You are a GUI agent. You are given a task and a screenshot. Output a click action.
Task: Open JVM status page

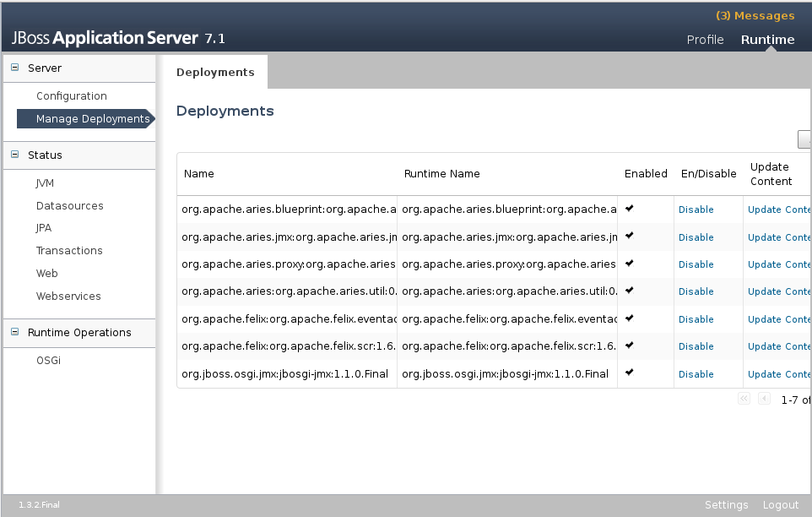coord(45,183)
